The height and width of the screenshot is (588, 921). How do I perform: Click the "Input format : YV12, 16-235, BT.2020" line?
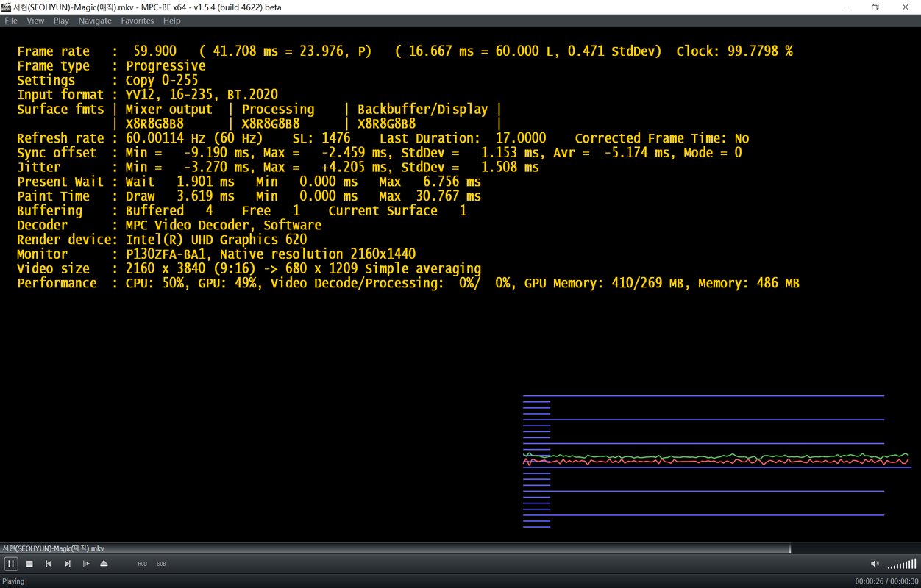147,95
